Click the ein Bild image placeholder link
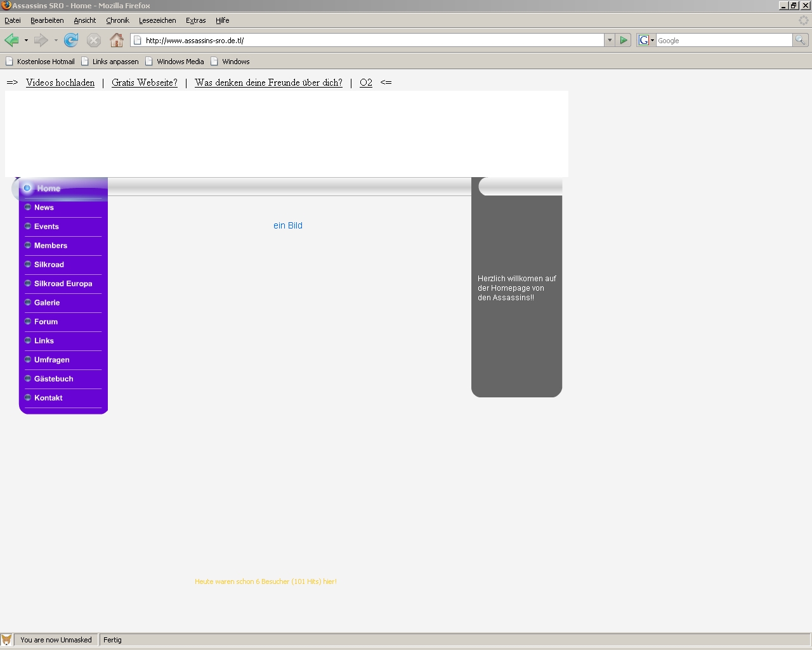Viewport: 812px width, 650px height. [x=288, y=225]
